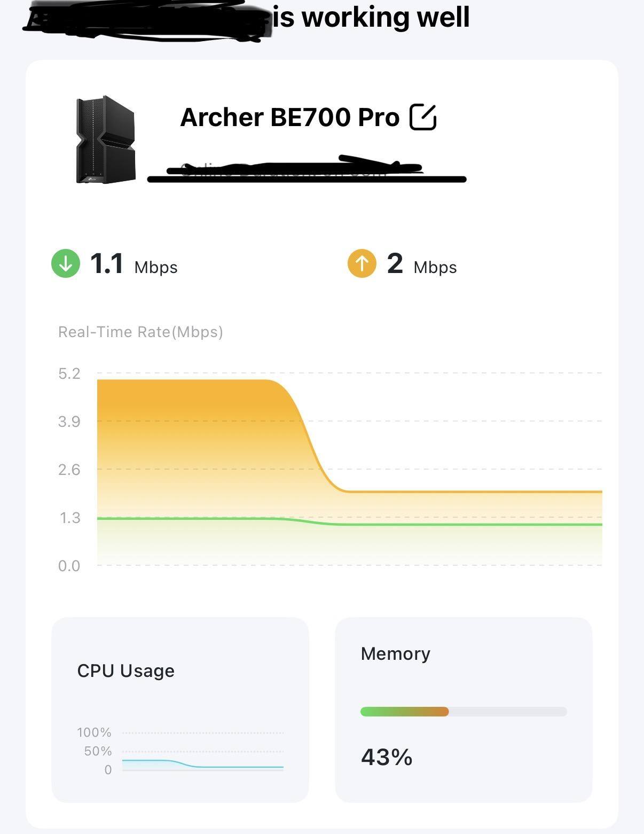Open the CPU Usage card
The height and width of the screenshot is (834, 644).
coord(180,710)
